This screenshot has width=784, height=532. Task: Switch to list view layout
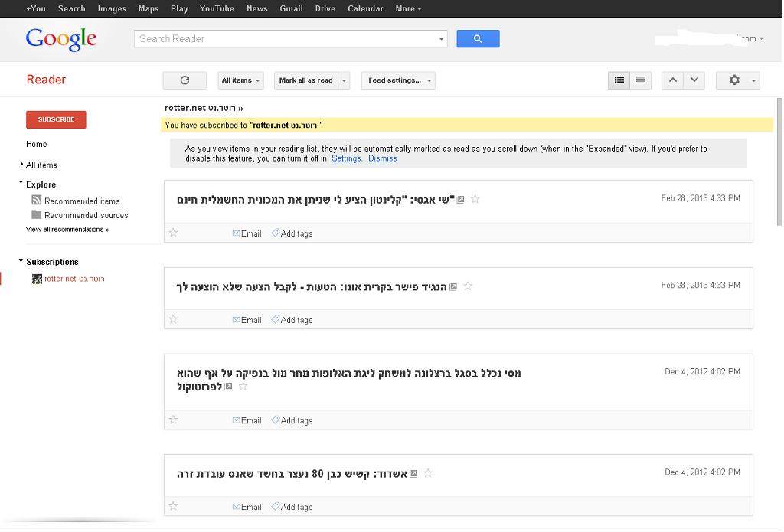[641, 80]
